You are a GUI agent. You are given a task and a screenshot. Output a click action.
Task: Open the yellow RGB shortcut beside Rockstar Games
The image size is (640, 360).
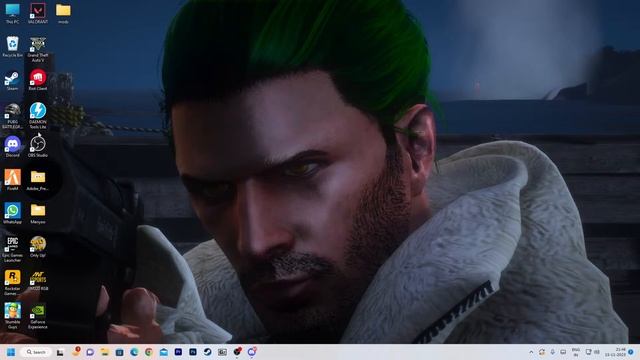38,281
